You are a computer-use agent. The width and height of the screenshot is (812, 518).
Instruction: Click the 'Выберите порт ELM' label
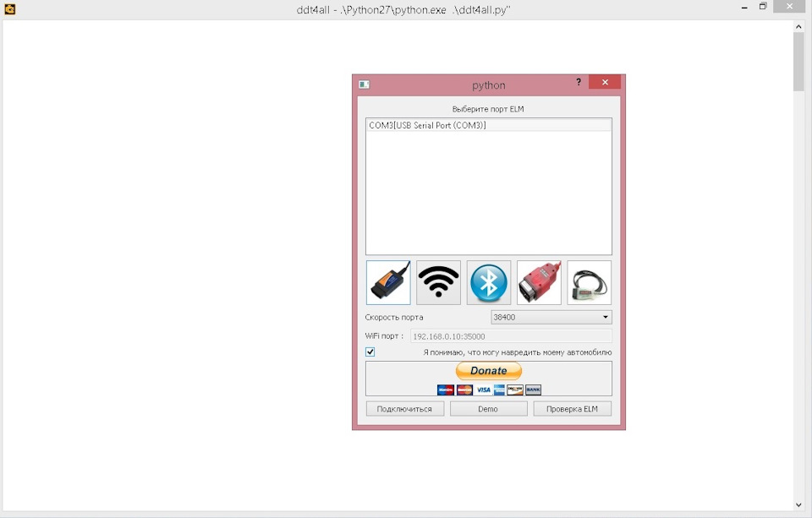[488, 109]
